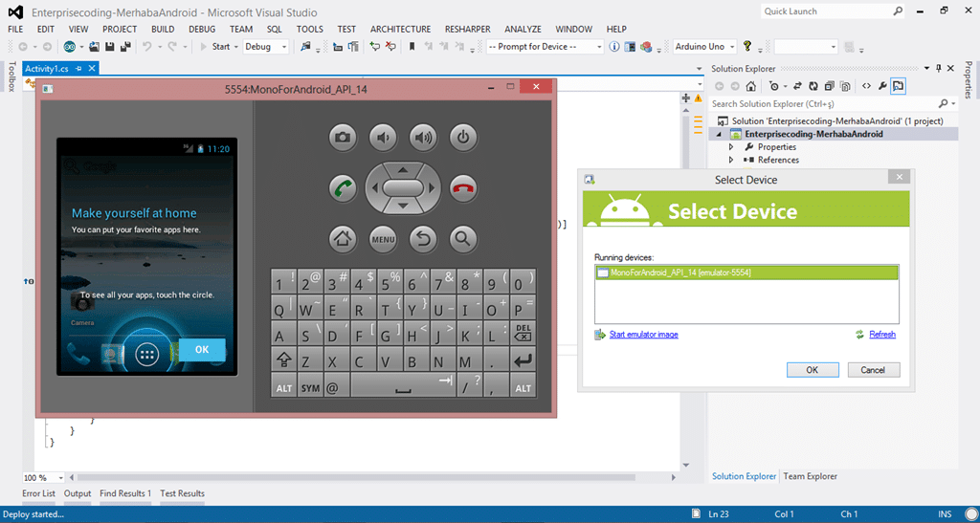The width and height of the screenshot is (980, 523).
Task: Click the Properties wrench icon in Solution Explorer
Action: [881, 86]
